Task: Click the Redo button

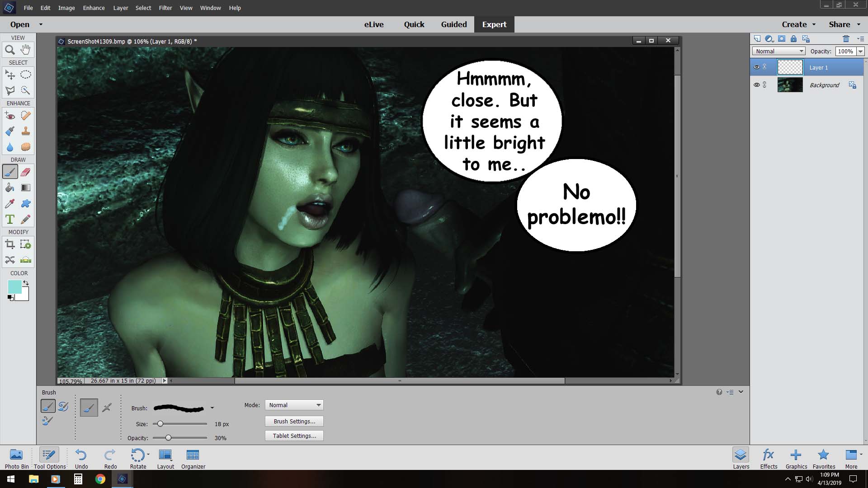Action: (x=110, y=458)
